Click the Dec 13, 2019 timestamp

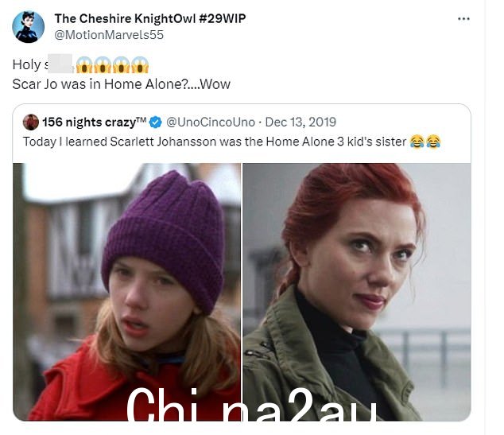300,122
